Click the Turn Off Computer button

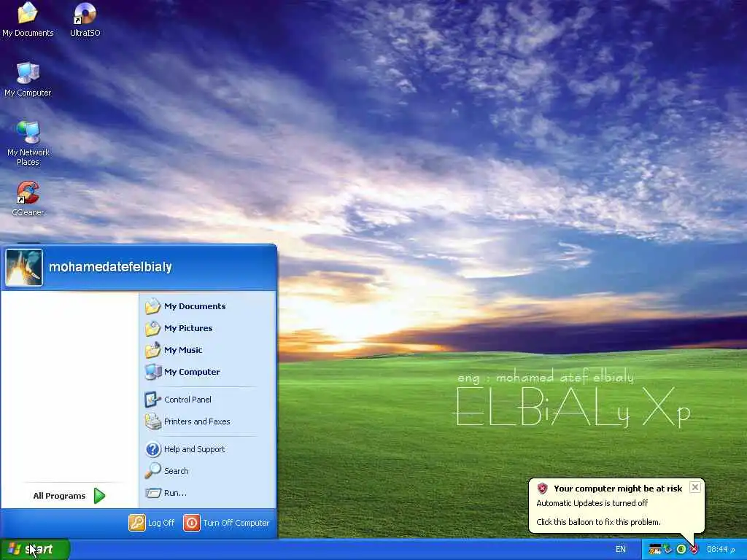coord(226,522)
